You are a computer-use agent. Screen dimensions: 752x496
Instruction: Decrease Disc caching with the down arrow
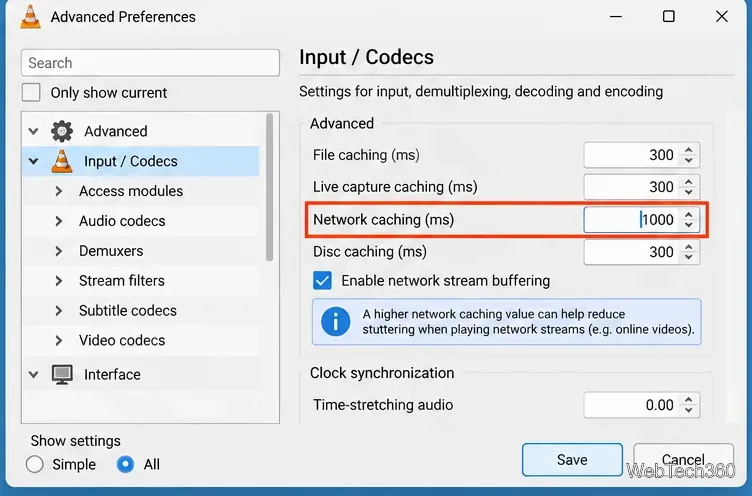[689, 257]
